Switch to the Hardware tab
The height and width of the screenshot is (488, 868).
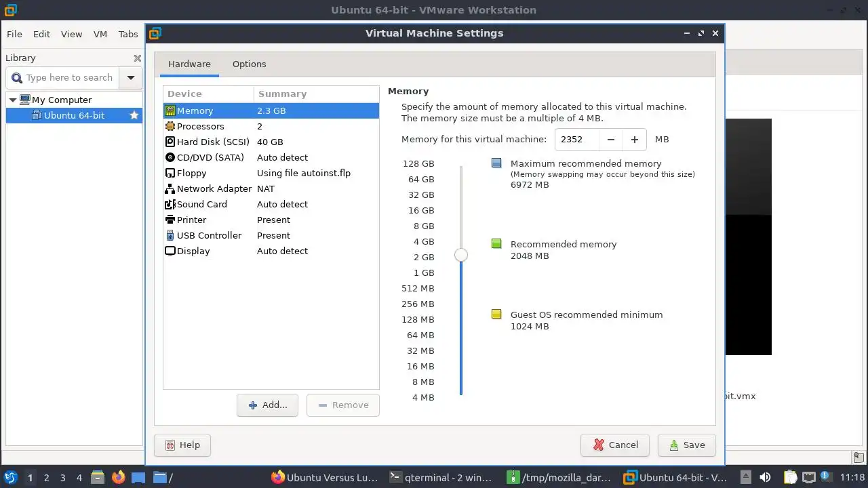coord(189,64)
